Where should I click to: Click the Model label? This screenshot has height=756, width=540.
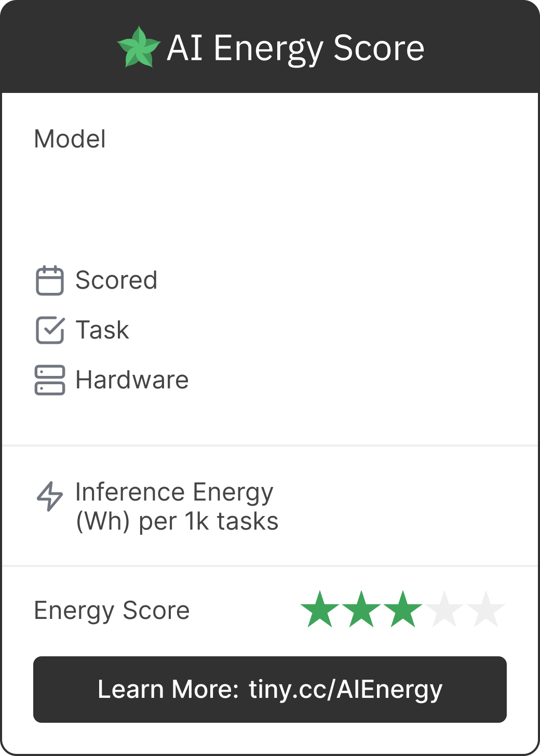(x=70, y=139)
